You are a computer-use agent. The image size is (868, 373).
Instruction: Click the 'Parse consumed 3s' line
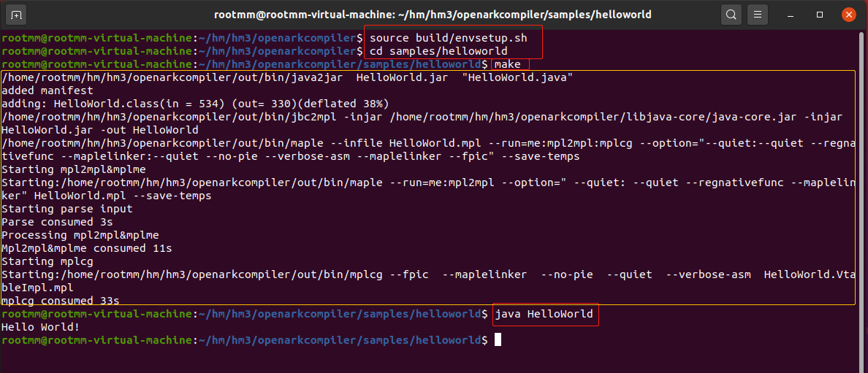(x=58, y=223)
